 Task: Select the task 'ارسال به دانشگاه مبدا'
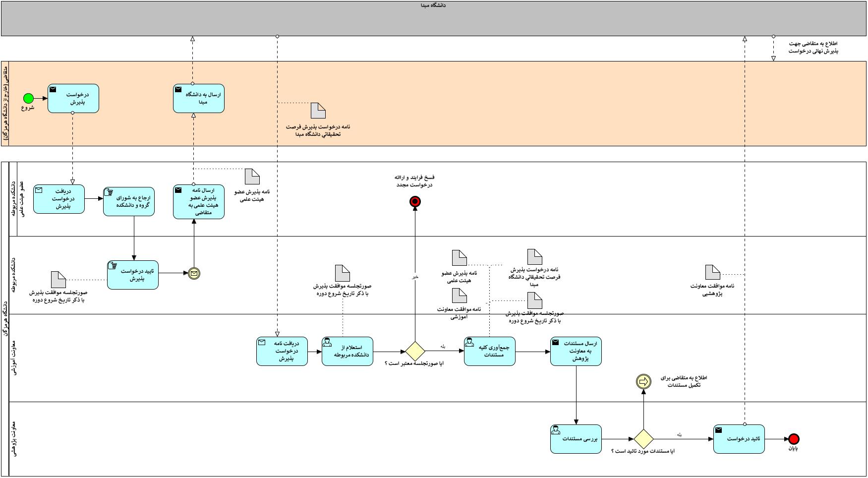click(x=198, y=98)
